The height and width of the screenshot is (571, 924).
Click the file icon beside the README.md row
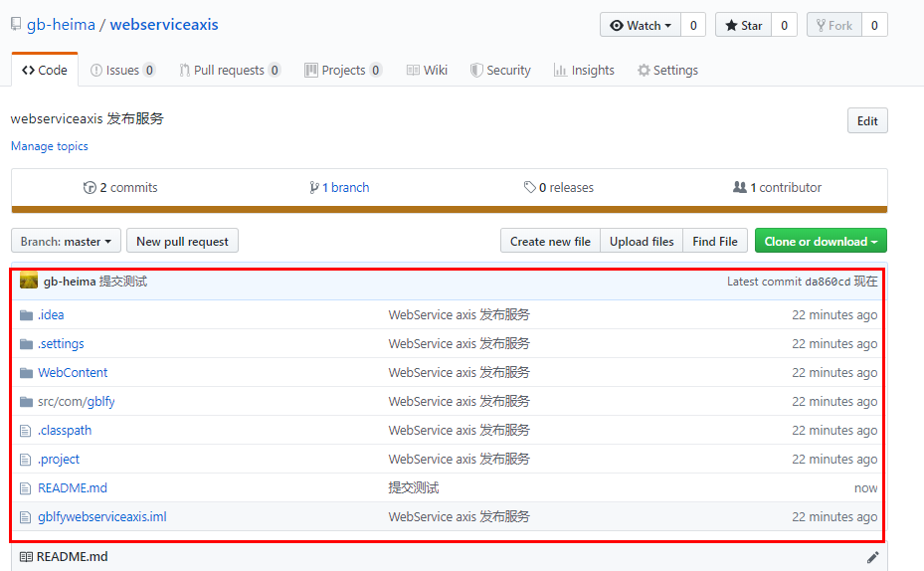(x=25, y=488)
